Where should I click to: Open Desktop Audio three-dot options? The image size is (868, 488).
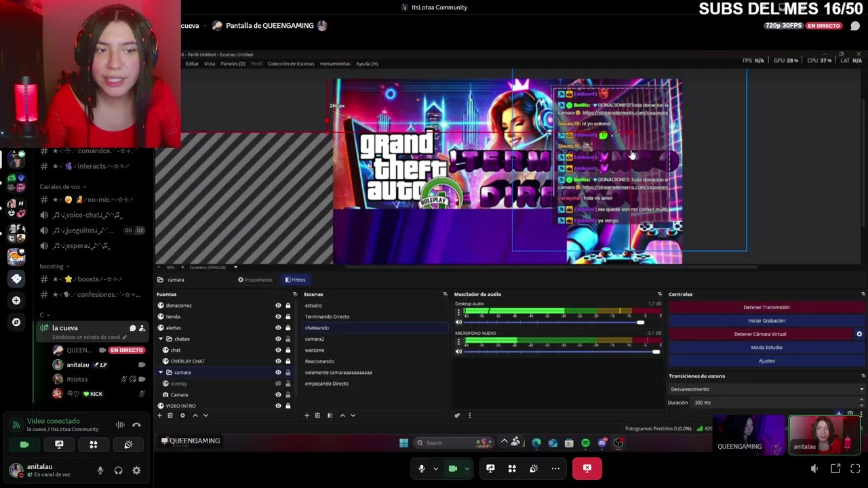coord(458,312)
